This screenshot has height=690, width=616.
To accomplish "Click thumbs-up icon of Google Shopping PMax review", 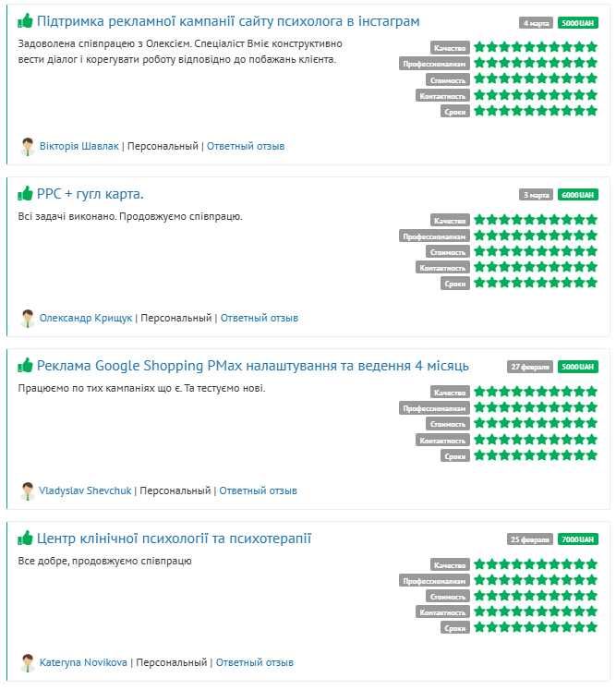I will click(x=25, y=365).
